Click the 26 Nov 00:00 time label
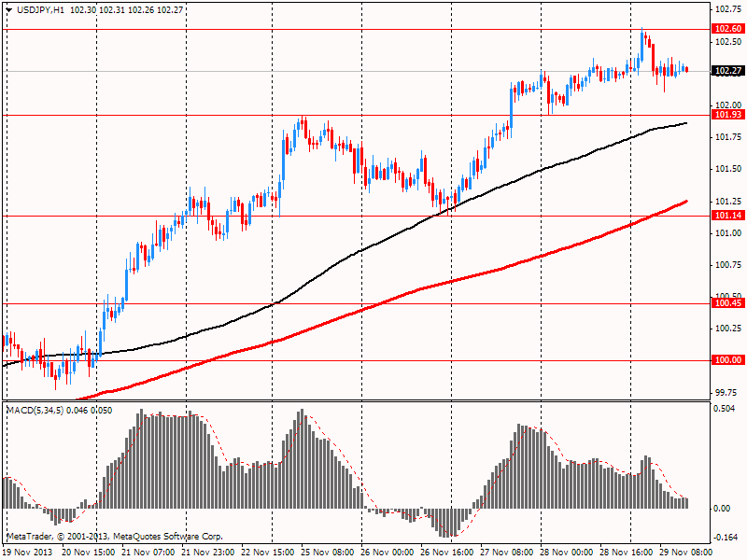The width and height of the screenshot is (747, 560). (387, 553)
